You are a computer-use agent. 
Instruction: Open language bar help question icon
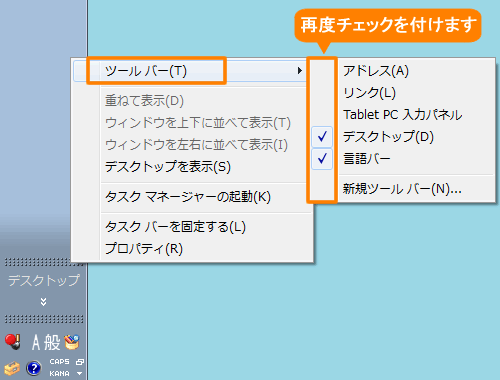click(34, 368)
